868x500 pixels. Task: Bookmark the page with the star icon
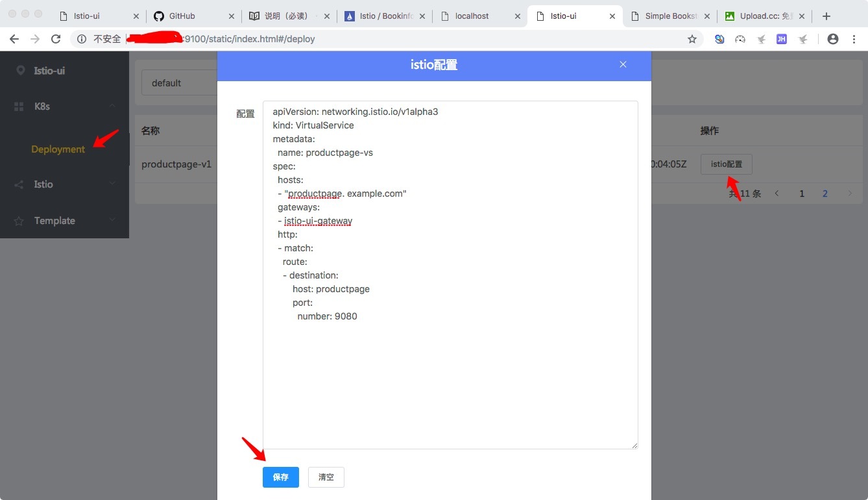click(692, 39)
